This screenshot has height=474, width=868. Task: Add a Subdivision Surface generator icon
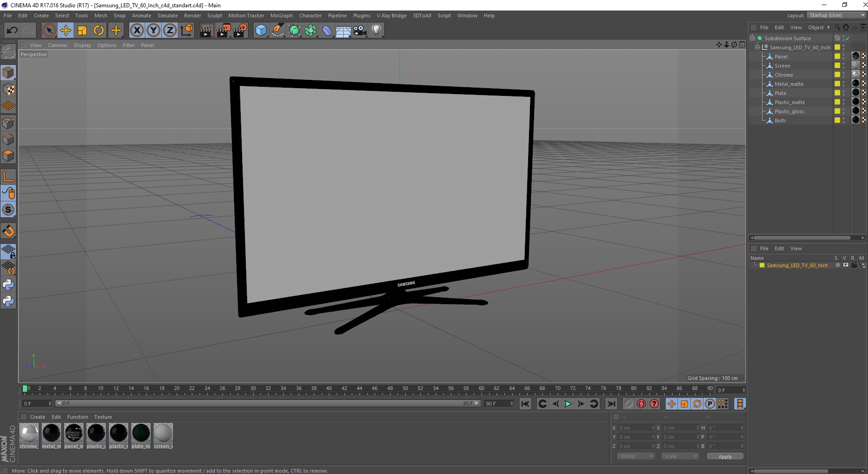pyautogui.click(x=294, y=31)
